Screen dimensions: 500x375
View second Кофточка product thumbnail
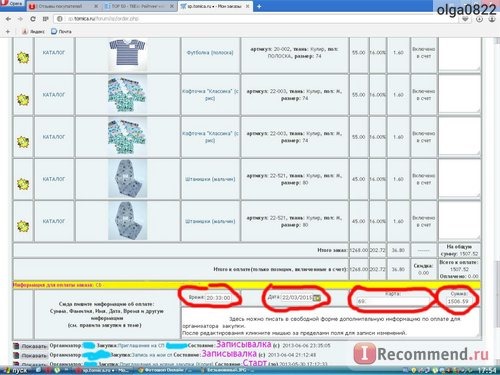click(x=128, y=137)
